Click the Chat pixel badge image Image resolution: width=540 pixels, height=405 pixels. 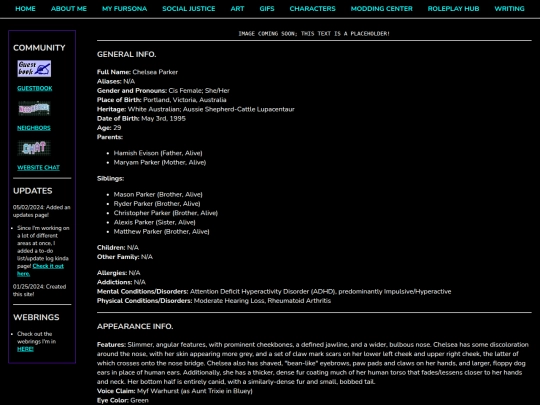coord(34,148)
